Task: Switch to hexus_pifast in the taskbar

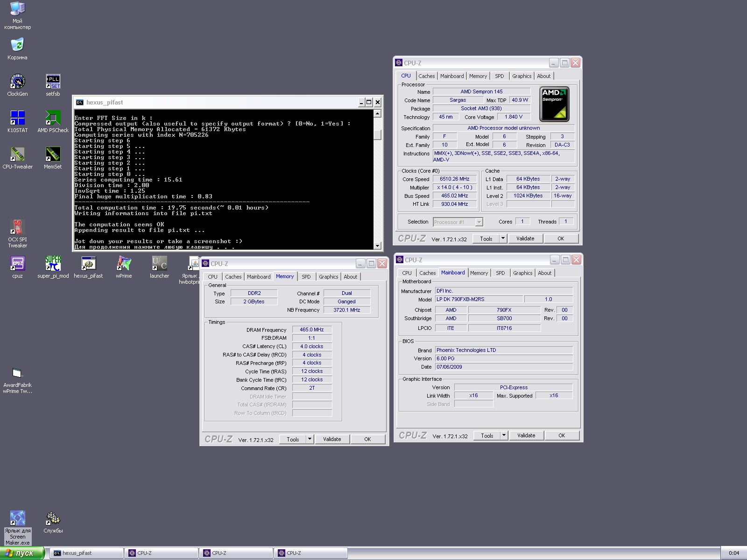Action: click(x=87, y=553)
